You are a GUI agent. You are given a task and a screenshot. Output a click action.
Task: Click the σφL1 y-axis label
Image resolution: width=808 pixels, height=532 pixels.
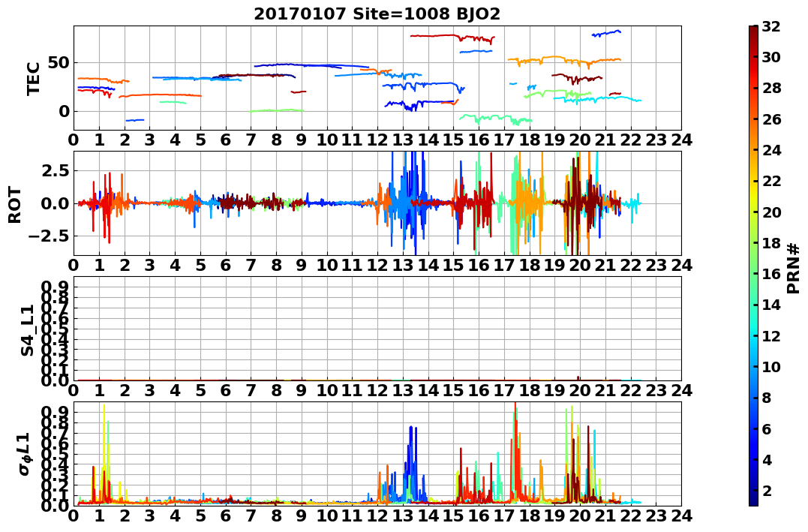pyautogui.click(x=26, y=454)
